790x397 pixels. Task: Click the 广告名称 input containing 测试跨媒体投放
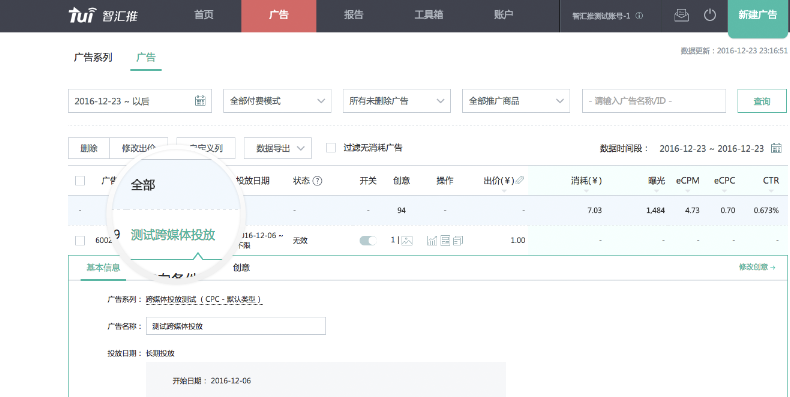coord(236,326)
